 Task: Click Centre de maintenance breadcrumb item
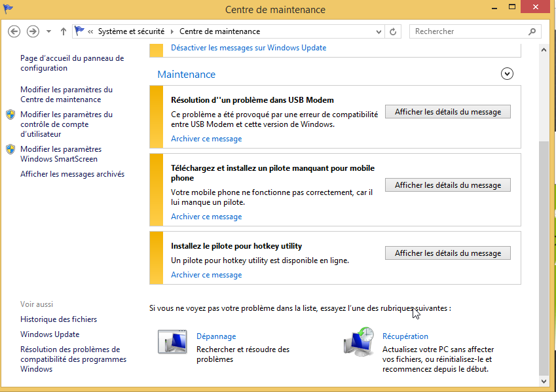point(219,31)
